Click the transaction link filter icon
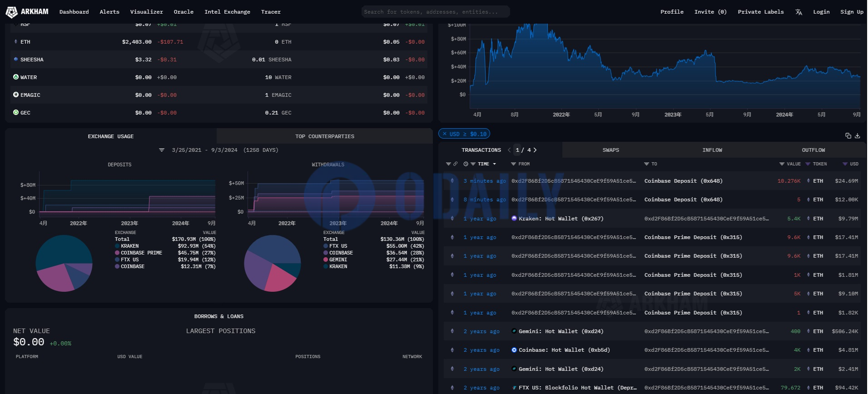868x394 pixels. point(455,164)
